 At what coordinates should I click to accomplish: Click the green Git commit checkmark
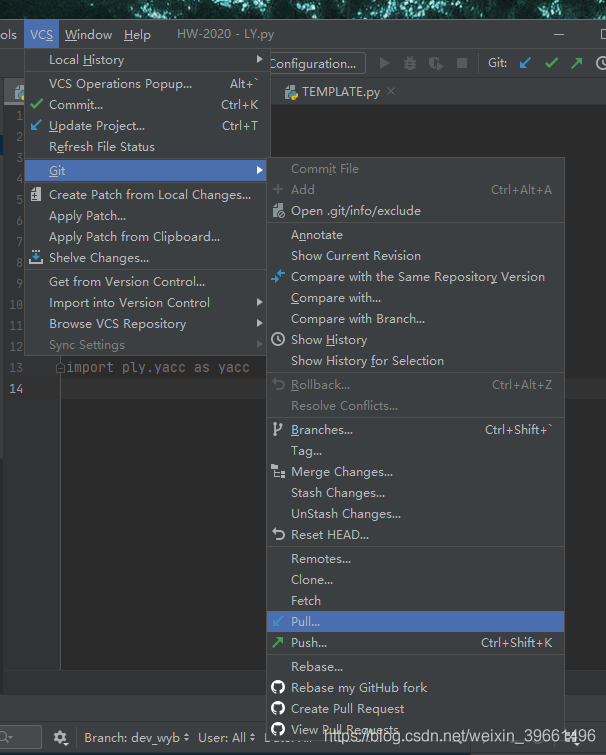[x=551, y=63]
